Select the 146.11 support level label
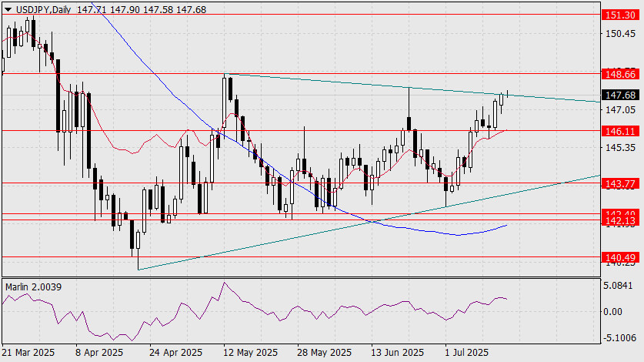The image size is (644, 362). click(620, 131)
